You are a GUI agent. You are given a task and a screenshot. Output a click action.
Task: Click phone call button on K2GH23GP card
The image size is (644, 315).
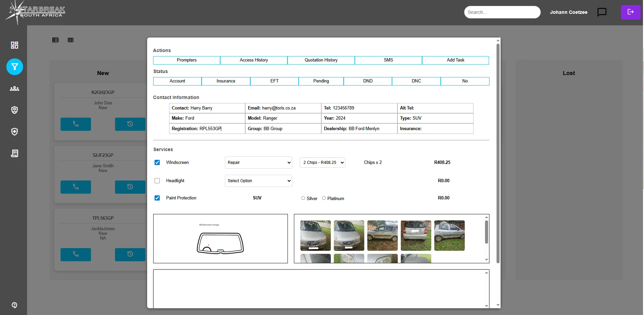pyautogui.click(x=76, y=124)
